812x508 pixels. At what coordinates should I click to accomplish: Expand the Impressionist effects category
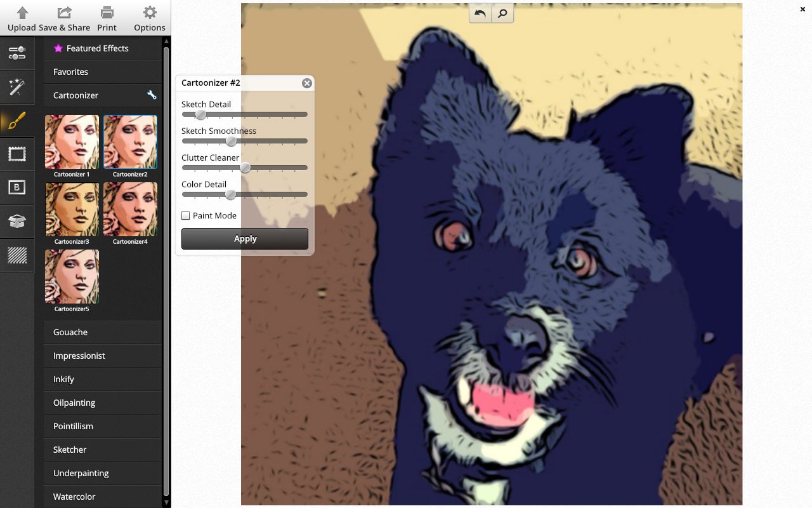103,356
